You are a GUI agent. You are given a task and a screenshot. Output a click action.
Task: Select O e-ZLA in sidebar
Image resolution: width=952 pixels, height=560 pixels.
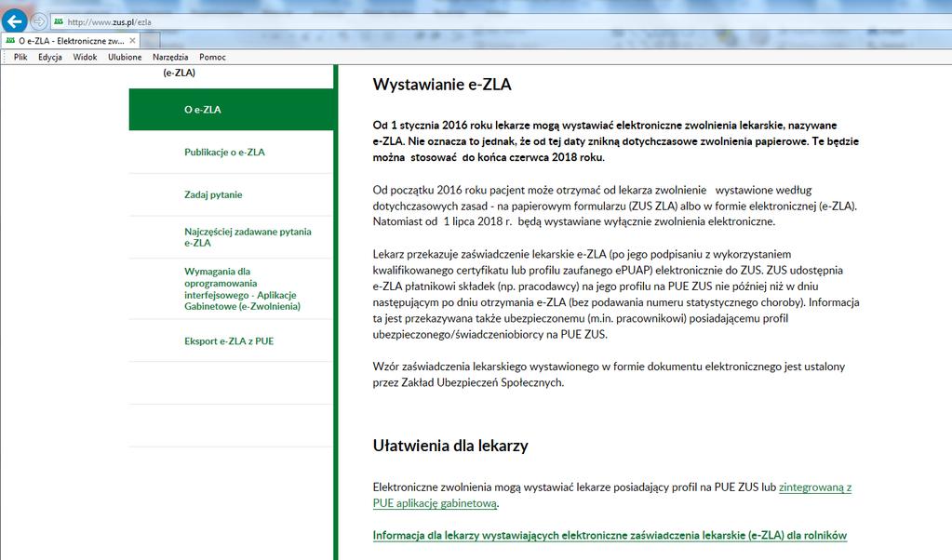pyautogui.click(x=231, y=110)
